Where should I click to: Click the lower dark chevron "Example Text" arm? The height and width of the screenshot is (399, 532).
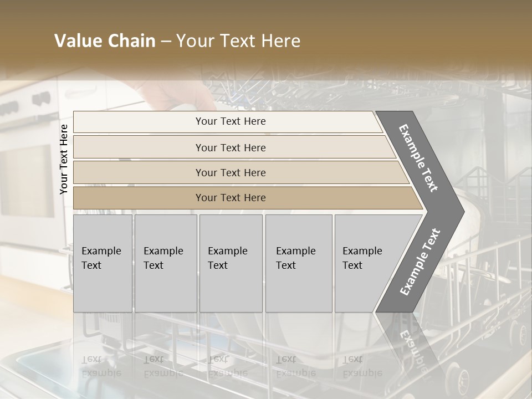420,262
